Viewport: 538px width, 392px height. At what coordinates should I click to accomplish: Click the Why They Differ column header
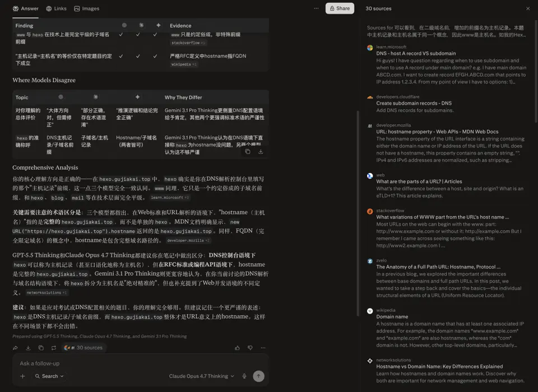pyautogui.click(x=183, y=97)
